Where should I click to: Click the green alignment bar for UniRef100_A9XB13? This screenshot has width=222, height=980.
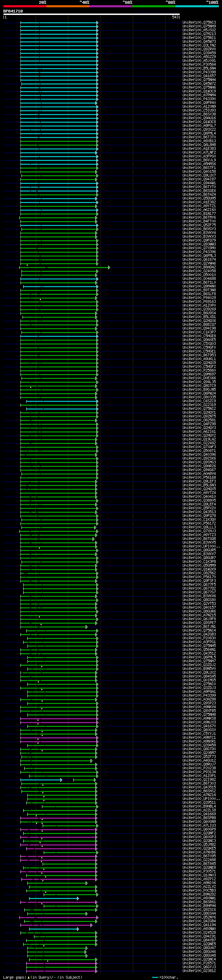pos(59,141)
